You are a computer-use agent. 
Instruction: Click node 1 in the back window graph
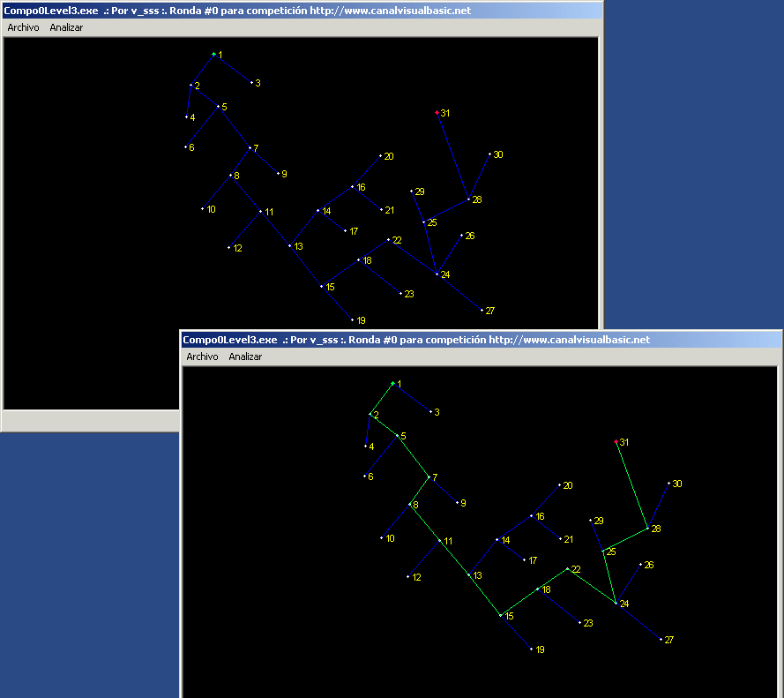click(213, 54)
